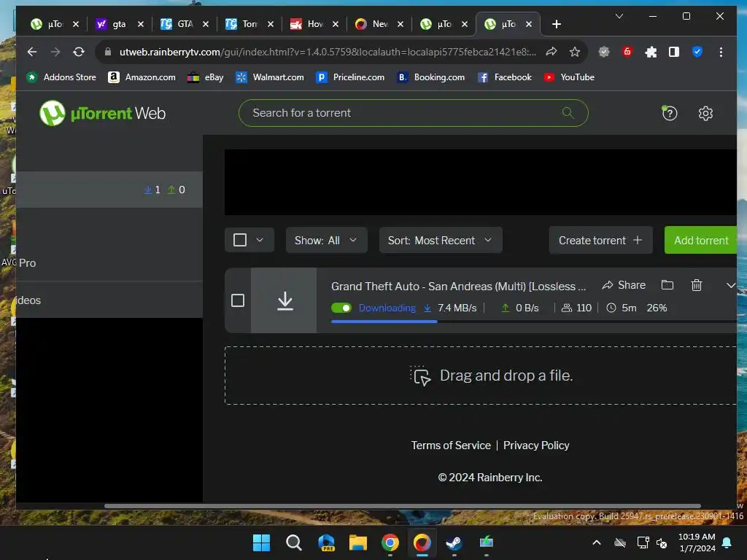Open the Extensions puzzle icon
747x560 pixels.
(650, 52)
